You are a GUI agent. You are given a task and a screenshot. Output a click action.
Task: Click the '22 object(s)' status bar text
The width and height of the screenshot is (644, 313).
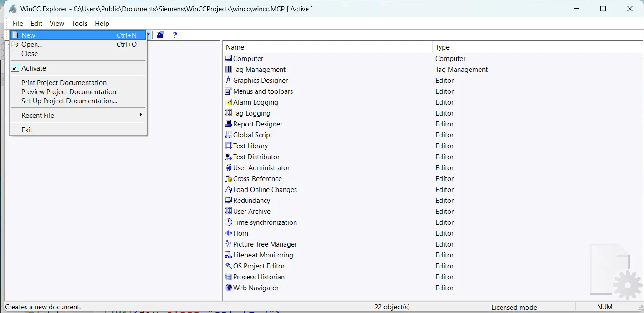coord(392,307)
